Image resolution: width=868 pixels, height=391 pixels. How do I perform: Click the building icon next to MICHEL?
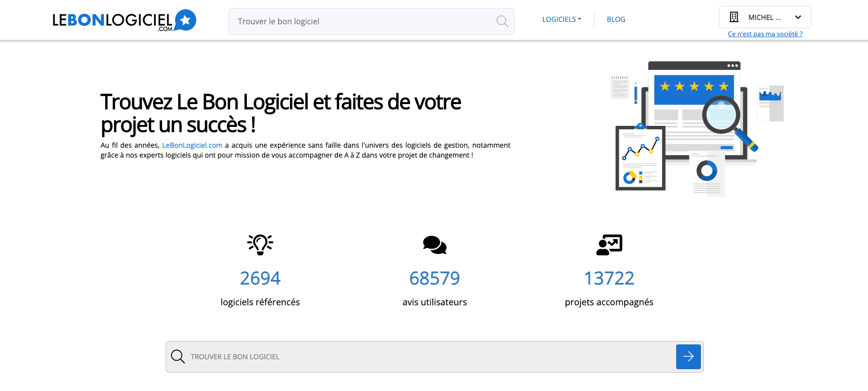(734, 17)
